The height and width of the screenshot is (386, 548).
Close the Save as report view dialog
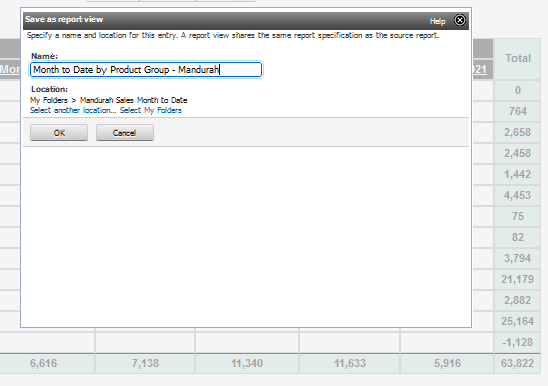click(460, 20)
